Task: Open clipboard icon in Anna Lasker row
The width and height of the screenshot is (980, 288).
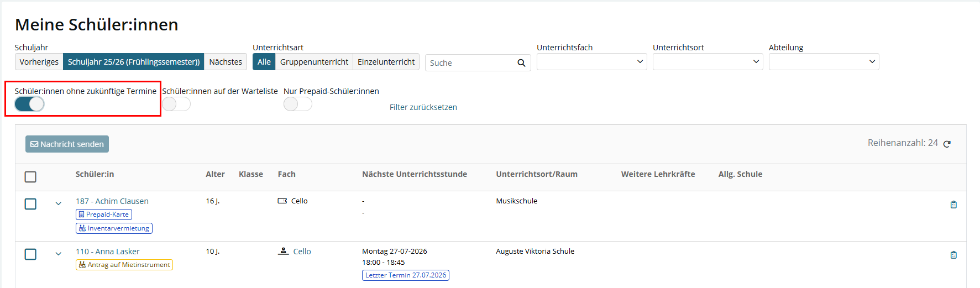Action: pyautogui.click(x=953, y=255)
